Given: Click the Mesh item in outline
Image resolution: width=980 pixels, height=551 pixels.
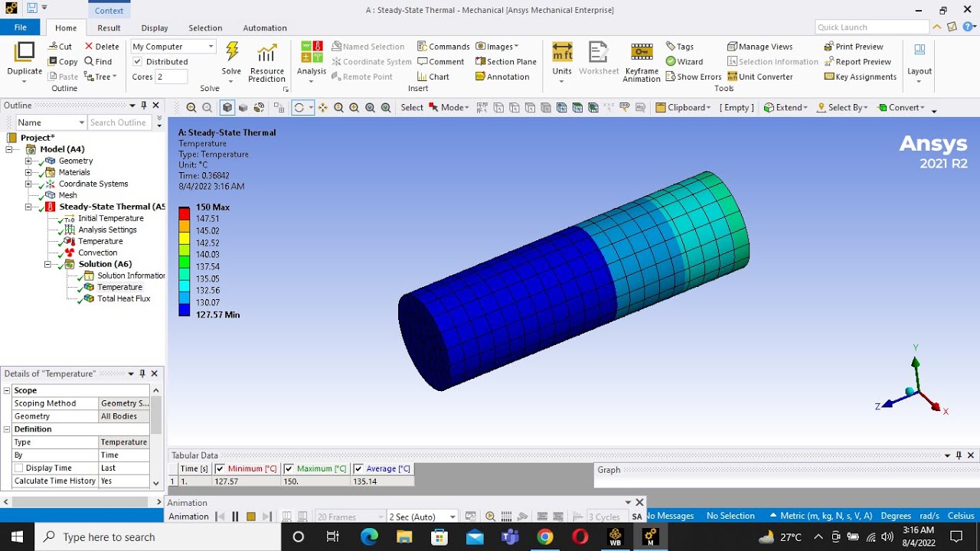Looking at the screenshot, I should (x=68, y=195).
